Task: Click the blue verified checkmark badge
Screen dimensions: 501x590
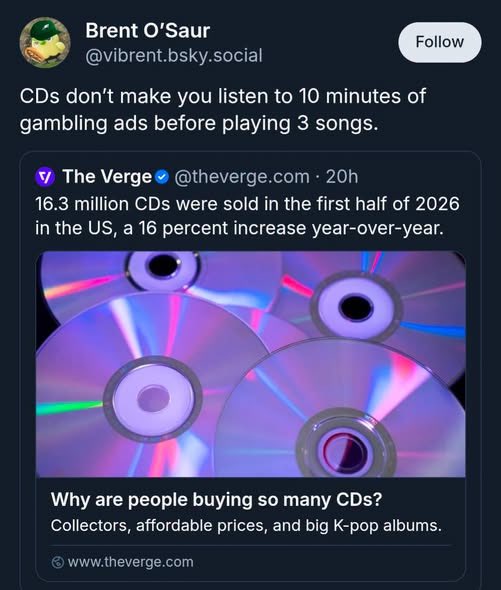Action: point(162,177)
